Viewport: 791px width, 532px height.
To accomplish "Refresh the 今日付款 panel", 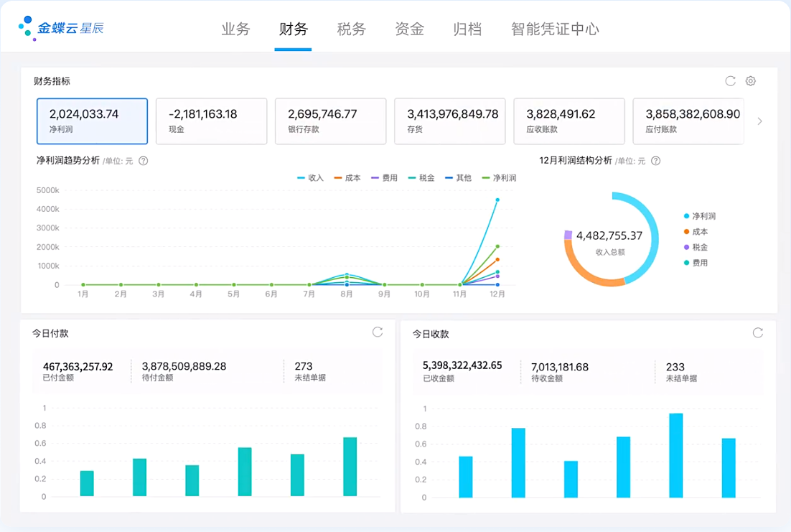I will [378, 332].
